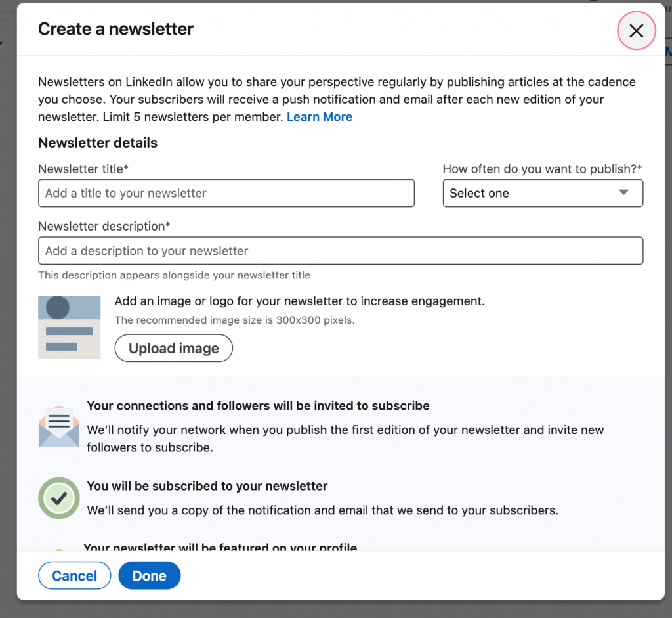Click the "How often do you want to publish?" label

click(x=542, y=169)
